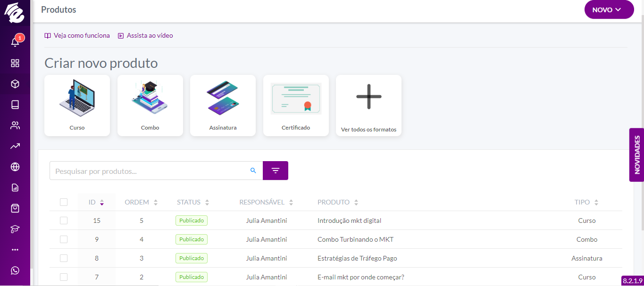
Task: Choose the Assinatura product card
Action: coord(223,106)
